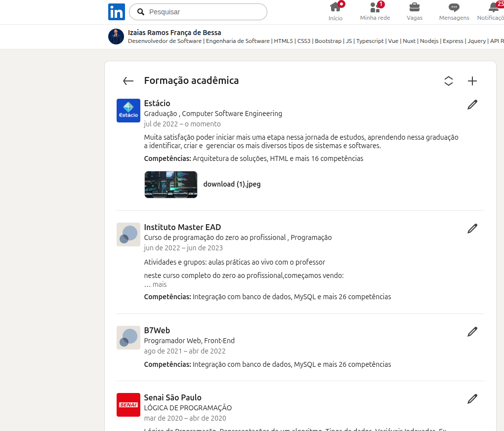The height and width of the screenshot is (431, 504).
Task: Click the date jul de 2022 – o momento
Action: click(182, 124)
